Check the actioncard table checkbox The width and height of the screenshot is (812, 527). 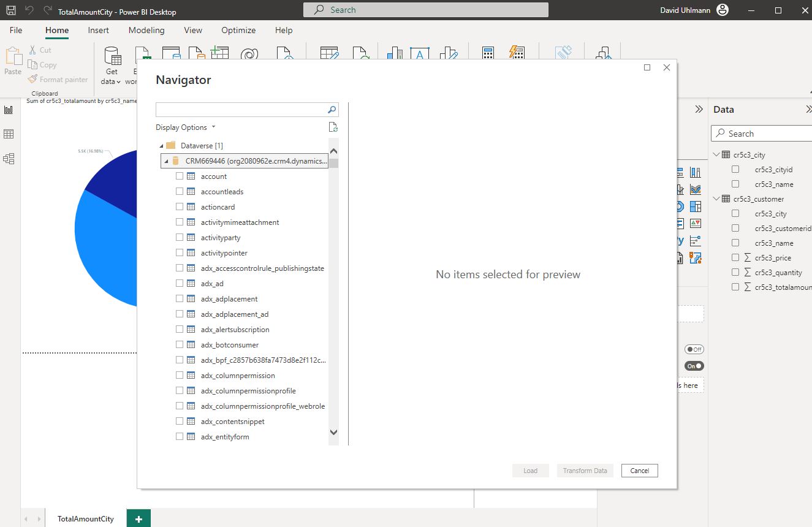(x=180, y=207)
